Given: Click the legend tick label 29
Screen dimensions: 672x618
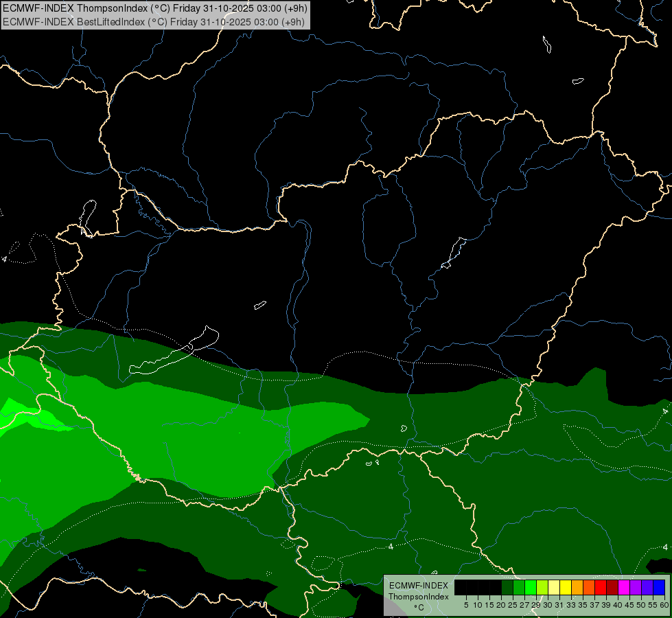Looking at the screenshot, I should [535, 605].
